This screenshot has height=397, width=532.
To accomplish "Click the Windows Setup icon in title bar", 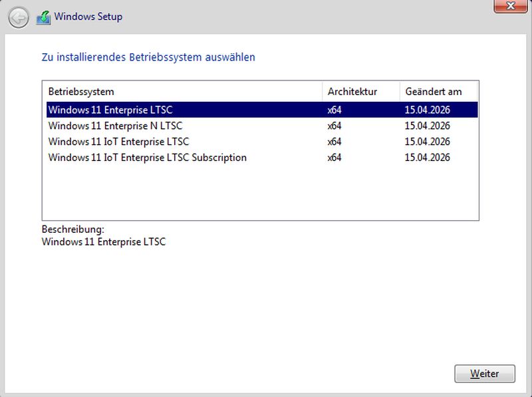I will [43, 18].
